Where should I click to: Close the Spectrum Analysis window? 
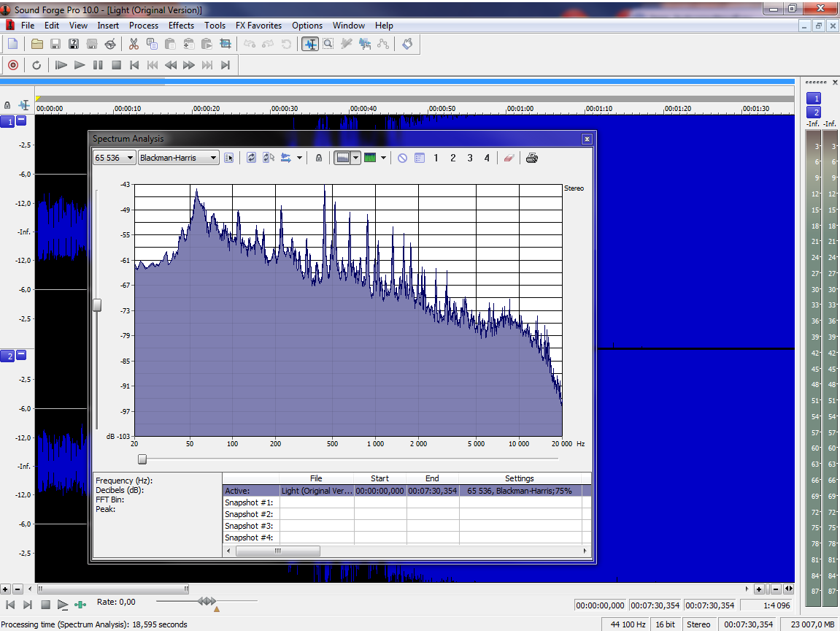coord(587,139)
